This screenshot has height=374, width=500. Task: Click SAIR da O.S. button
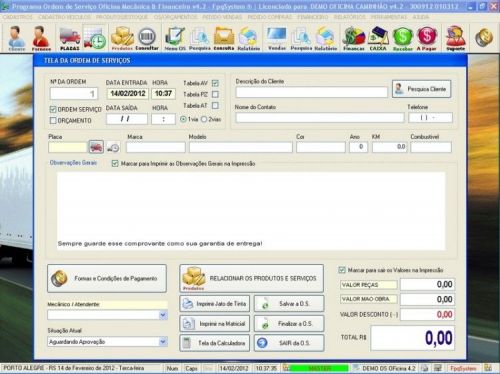click(289, 343)
